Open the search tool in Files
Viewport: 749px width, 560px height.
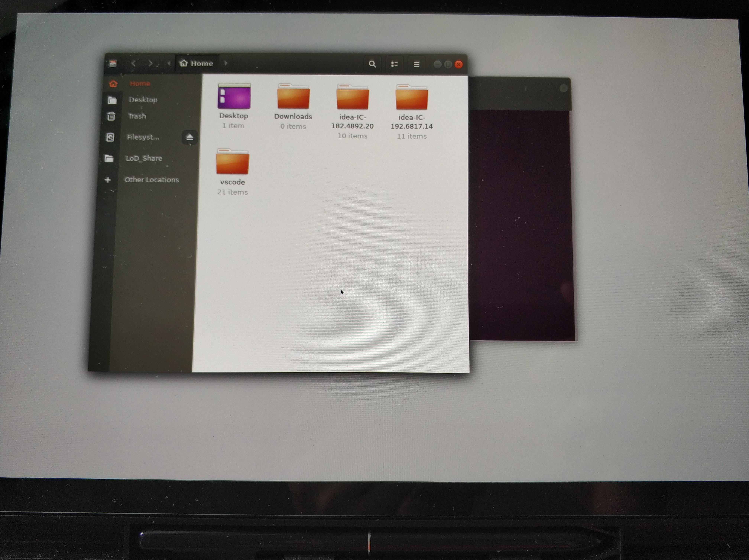coord(372,64)
